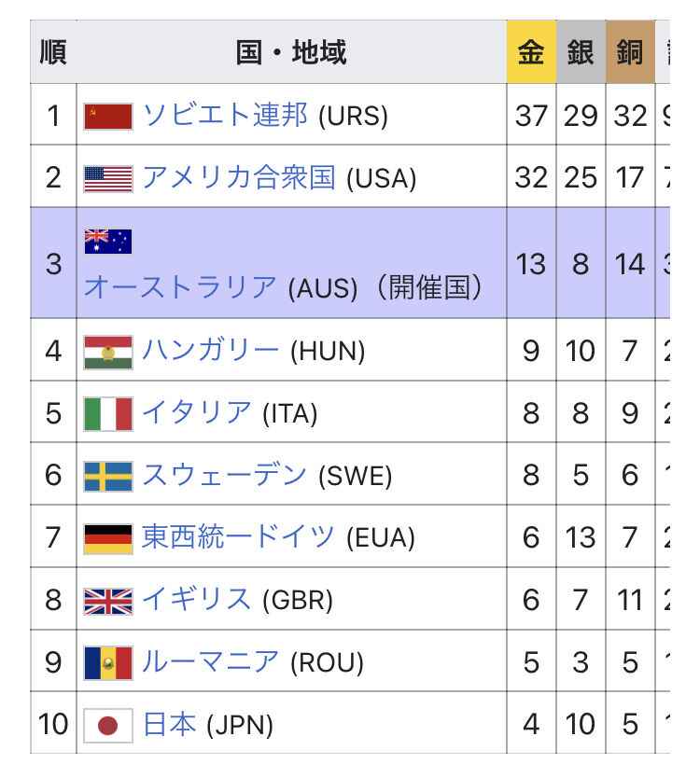The image size is (700, 764).
Task: Click the German flag icon
Action: [108, 538]
